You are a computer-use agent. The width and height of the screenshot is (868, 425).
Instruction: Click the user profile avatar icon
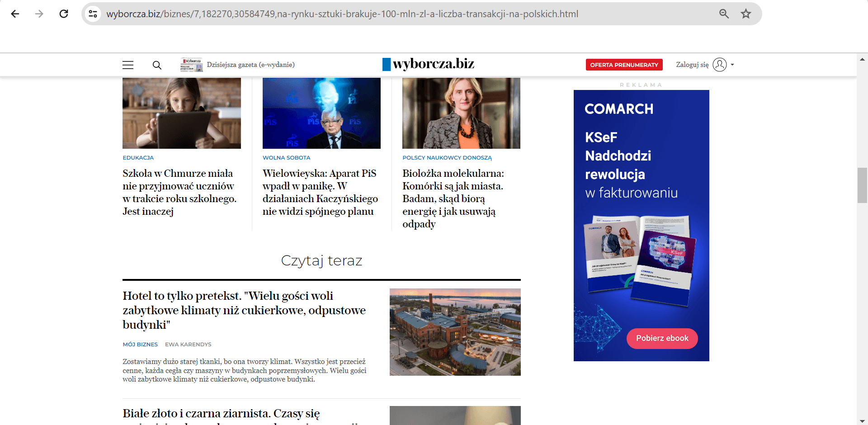click(x=720, y=65)
